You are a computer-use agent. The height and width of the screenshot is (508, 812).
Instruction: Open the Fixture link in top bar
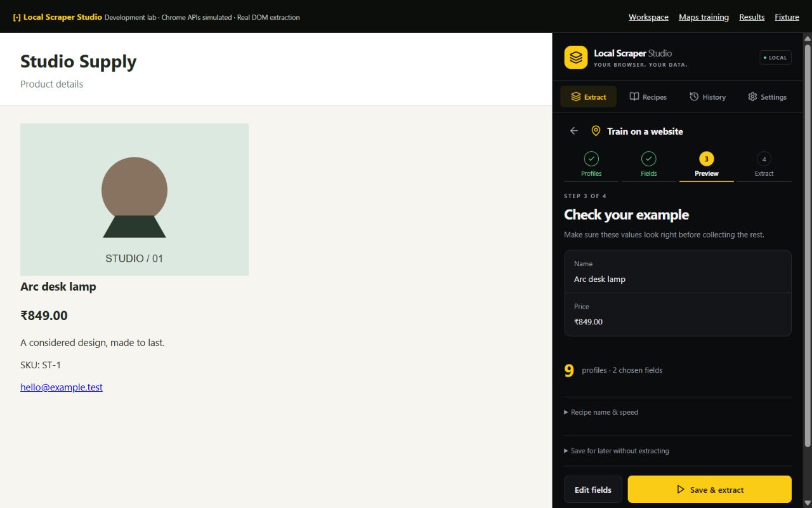(787, 17)
